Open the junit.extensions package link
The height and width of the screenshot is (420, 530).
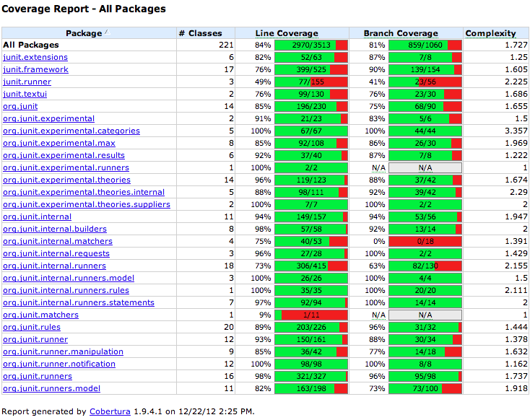[x=35, y=57]
